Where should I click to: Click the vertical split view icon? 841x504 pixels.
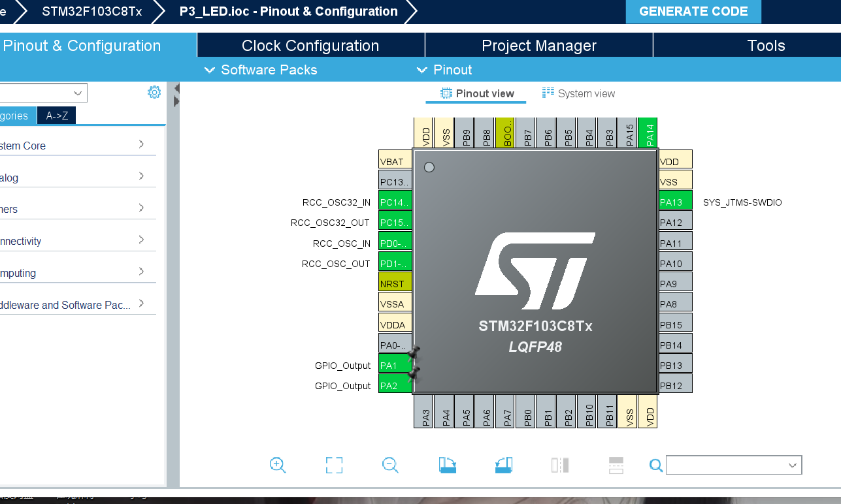tap(560, 465)
